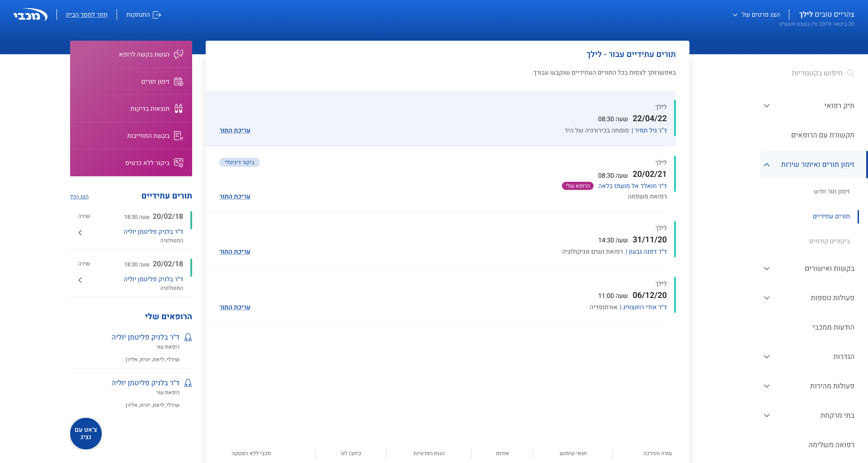Open the הצג פרטים של dropdown

(756, 14)
